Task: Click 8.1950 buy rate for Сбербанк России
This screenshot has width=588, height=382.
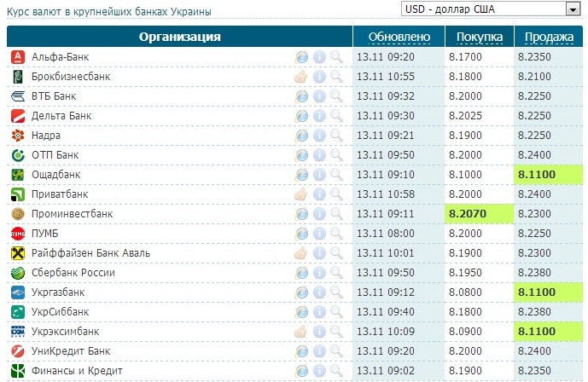Action: pos(465,273)
